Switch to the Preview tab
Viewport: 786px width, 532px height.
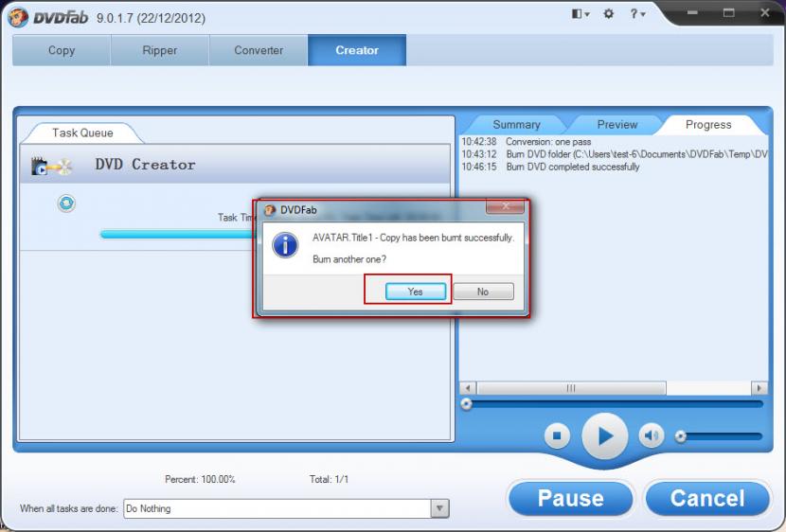point(617,125)
